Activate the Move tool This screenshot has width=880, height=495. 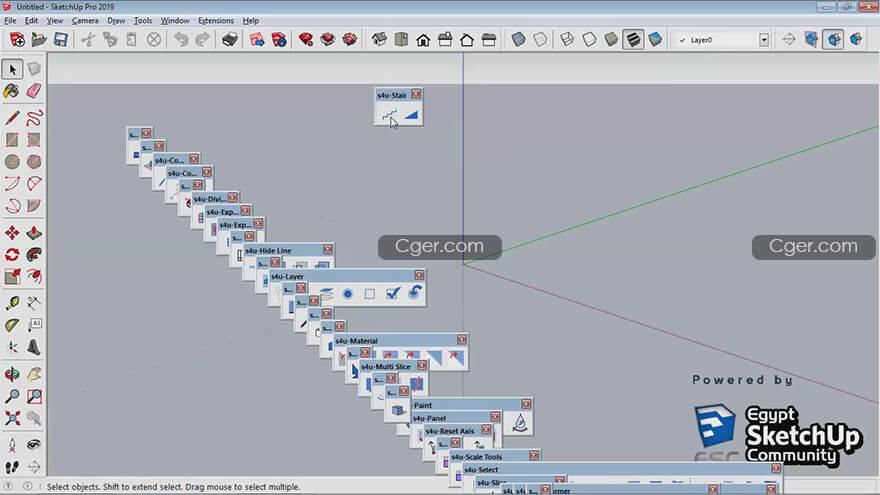[12, 232]
